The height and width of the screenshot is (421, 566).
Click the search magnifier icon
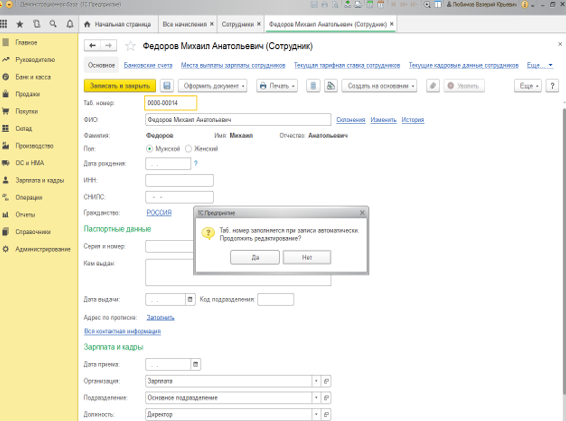[53, 24]
